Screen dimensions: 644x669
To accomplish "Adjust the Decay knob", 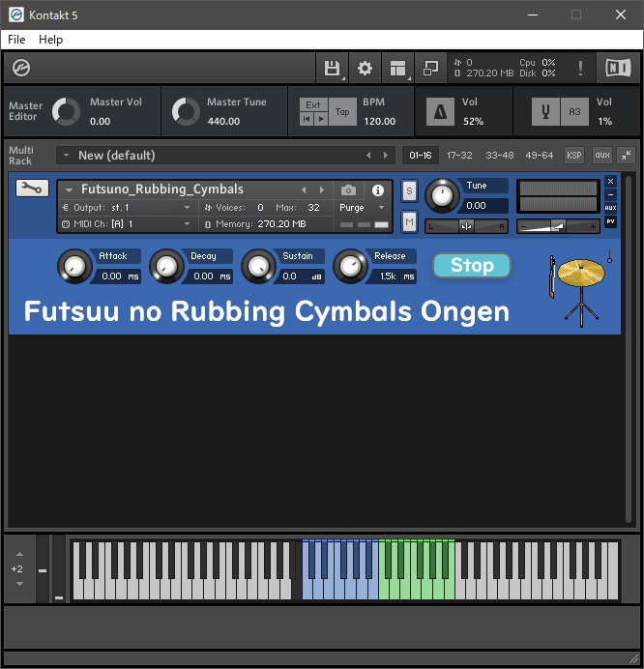I will (x=166, y=266).
